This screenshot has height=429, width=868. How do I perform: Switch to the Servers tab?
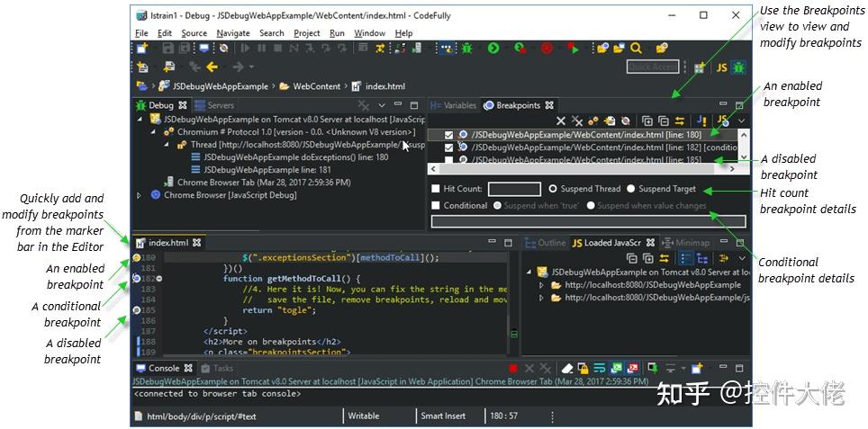pos(213,105)
